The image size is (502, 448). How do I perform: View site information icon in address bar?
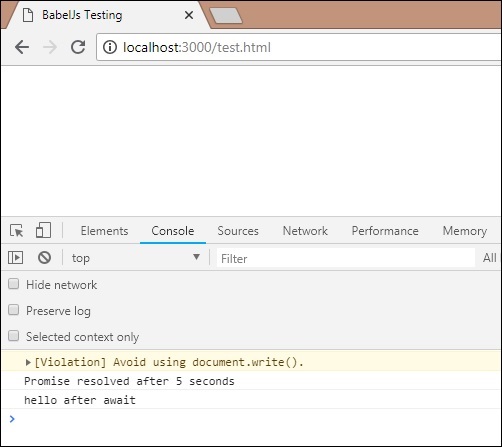(110, 47)
